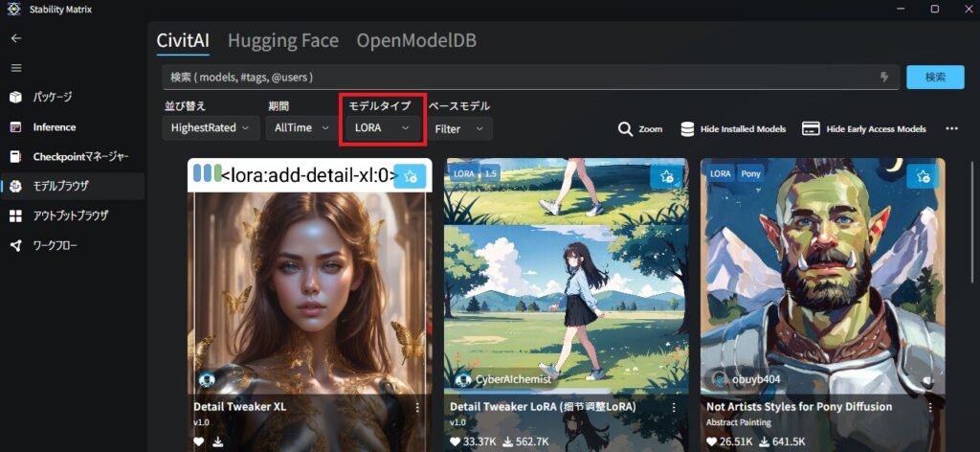Switch to the OpenModelDB tab
The height and width of the screenshot is (452, 980).
416,40
